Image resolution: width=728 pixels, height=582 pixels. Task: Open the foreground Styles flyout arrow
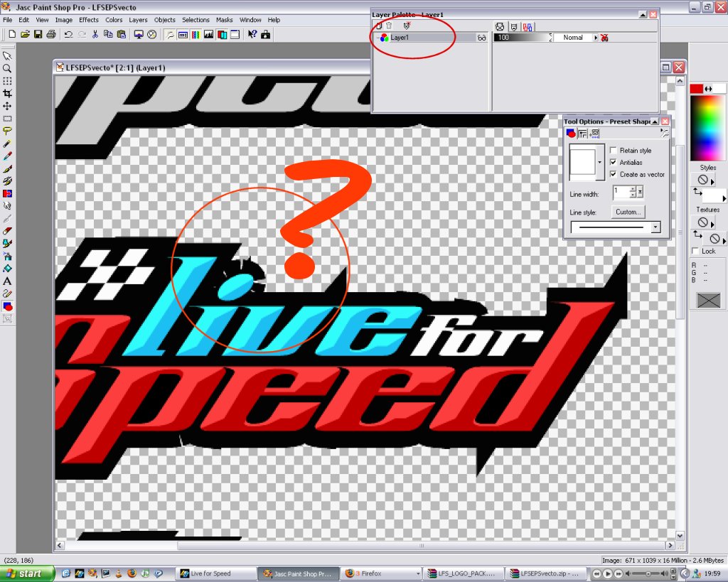click(x=712, y=181)
